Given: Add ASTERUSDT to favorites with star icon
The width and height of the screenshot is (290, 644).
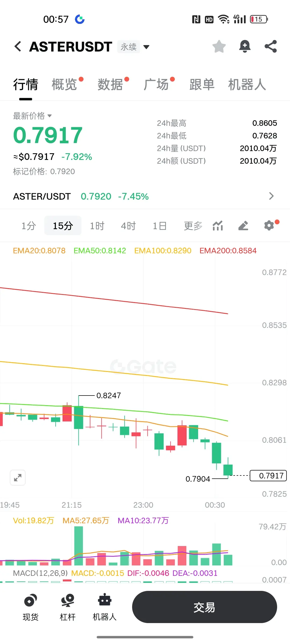Looking at the screenshot, I should click(219, 46).
